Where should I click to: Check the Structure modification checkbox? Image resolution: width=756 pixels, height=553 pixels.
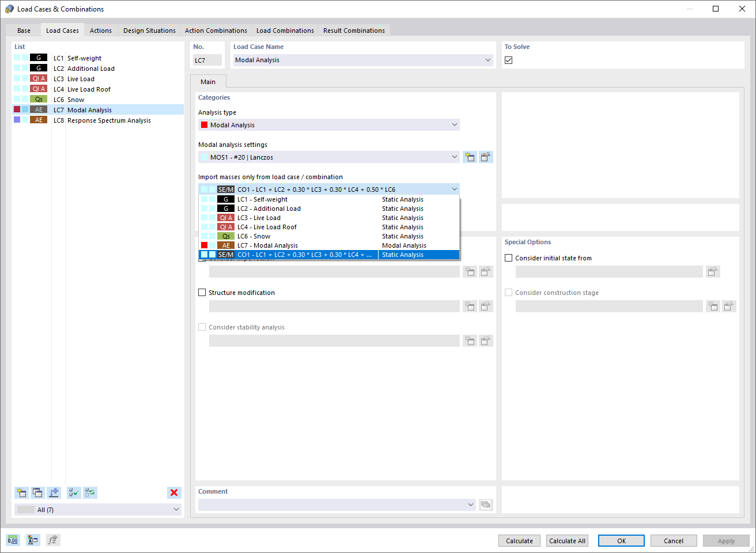click(202, 292)
